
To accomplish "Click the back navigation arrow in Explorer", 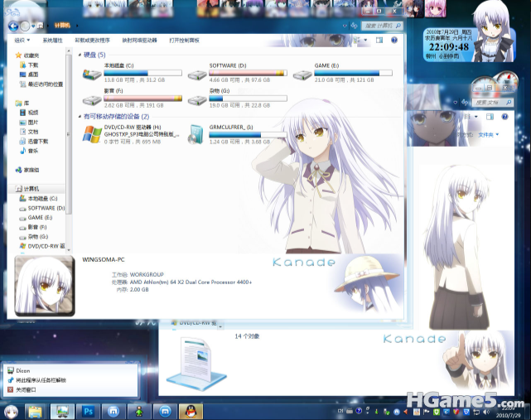I will click(13, 26).
